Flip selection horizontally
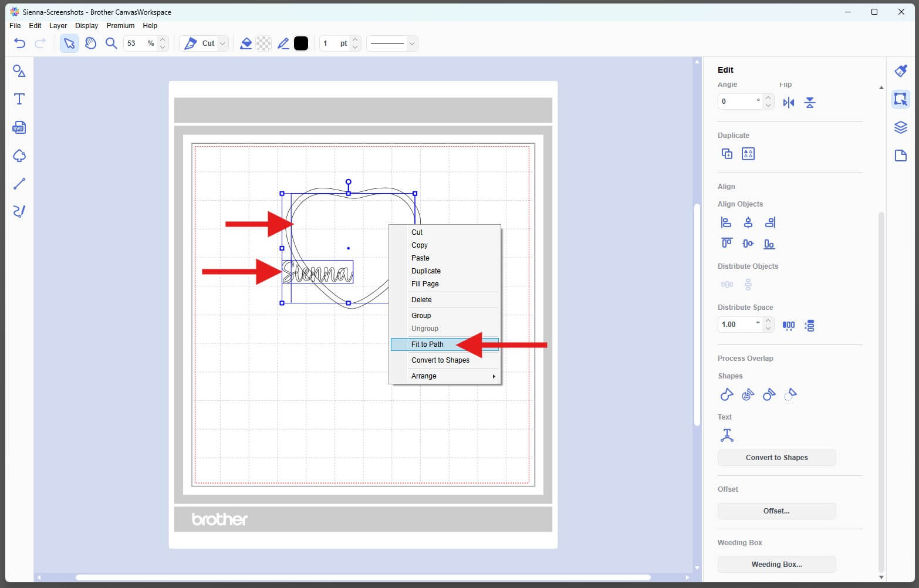919x588 pixels. pos(789,103)
